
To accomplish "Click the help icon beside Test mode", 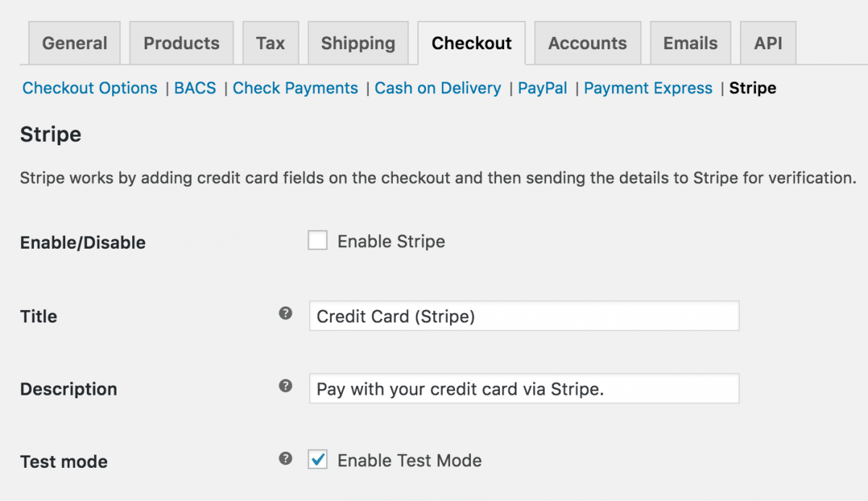I will tap(285, 459).
